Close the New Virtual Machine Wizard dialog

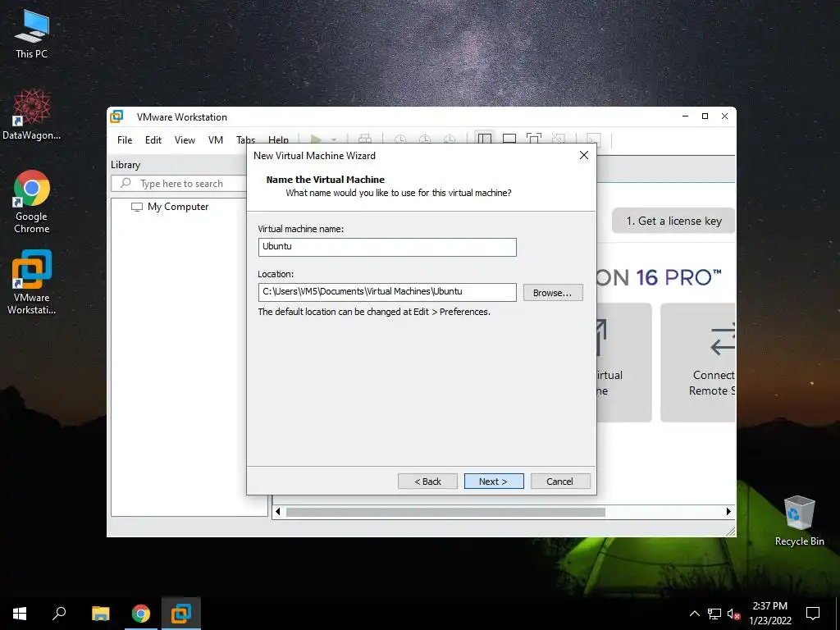click(x=584, y=155)
